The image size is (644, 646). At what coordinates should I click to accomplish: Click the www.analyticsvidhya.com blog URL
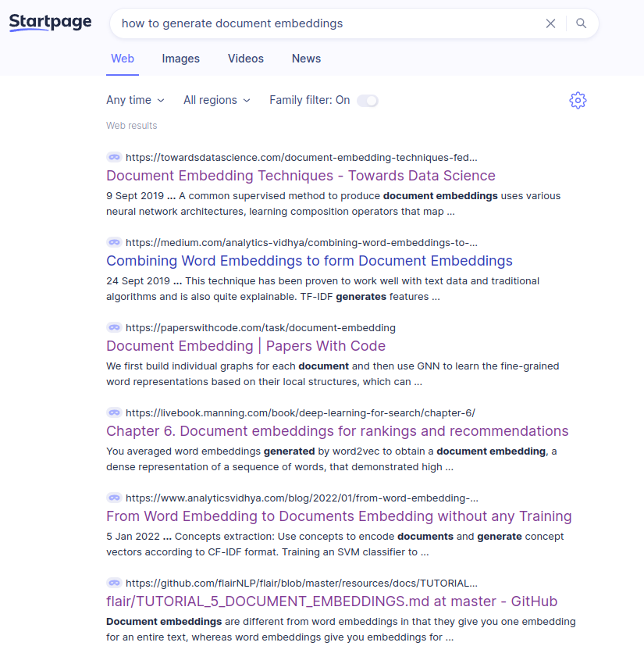302,498
